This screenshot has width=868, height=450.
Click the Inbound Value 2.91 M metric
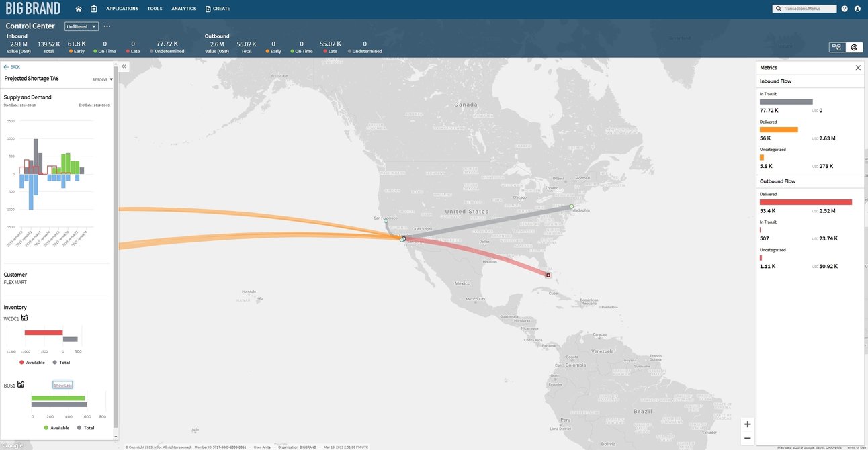tap(18, 47)
